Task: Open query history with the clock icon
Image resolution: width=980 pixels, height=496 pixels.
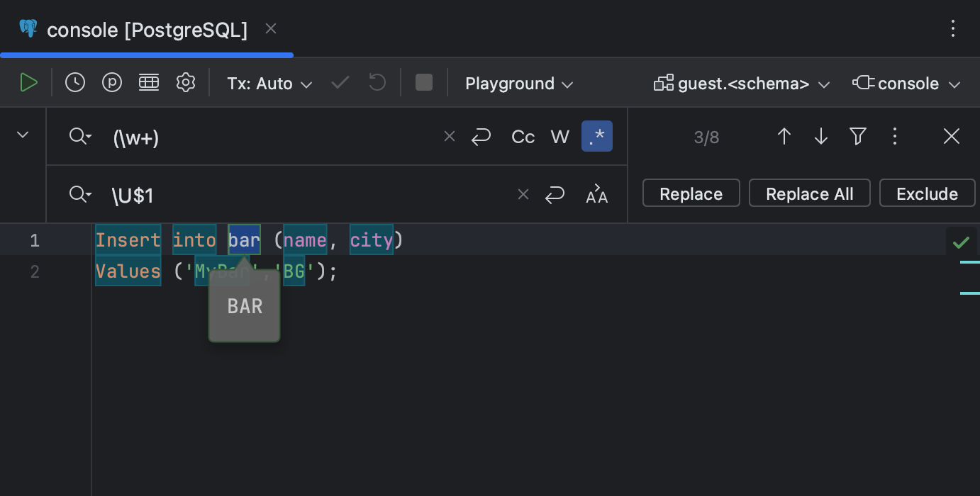Action: click(74, 82)
